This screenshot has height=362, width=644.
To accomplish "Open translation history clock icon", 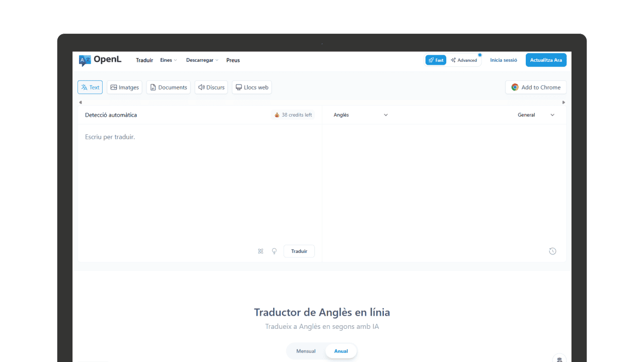I will [x=552, y=251].
